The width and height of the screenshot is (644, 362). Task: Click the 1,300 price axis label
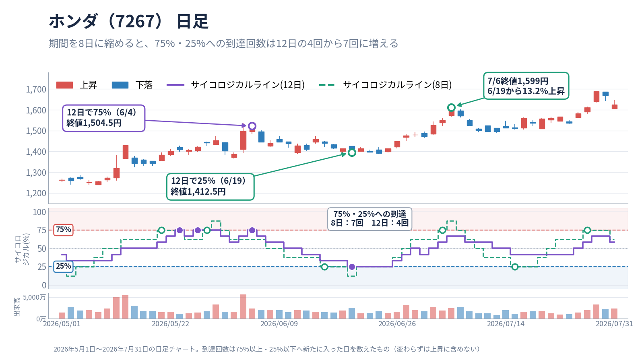36,173
